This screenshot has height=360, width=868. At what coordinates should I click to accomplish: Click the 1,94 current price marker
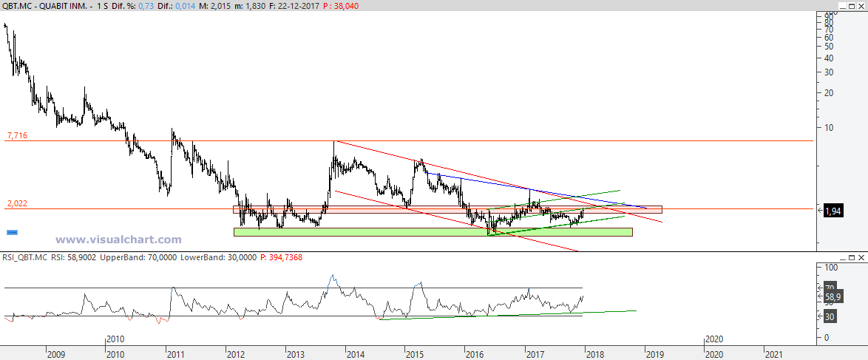[x=833, y=211]
